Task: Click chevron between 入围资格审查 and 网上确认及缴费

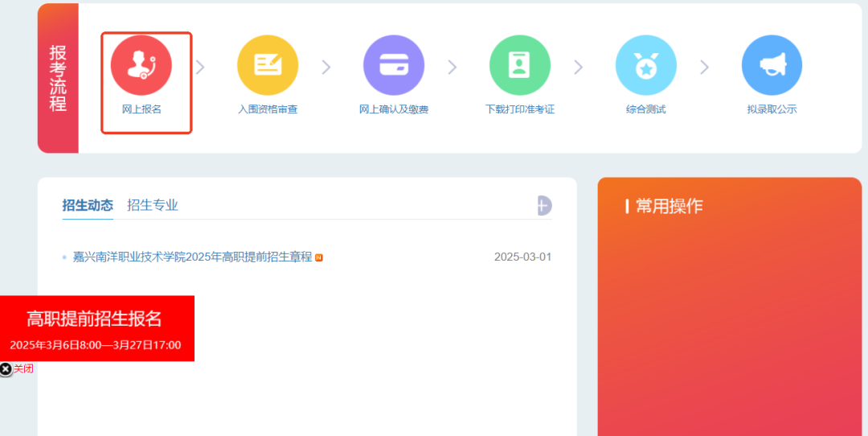Action: (x=326, y=68)
